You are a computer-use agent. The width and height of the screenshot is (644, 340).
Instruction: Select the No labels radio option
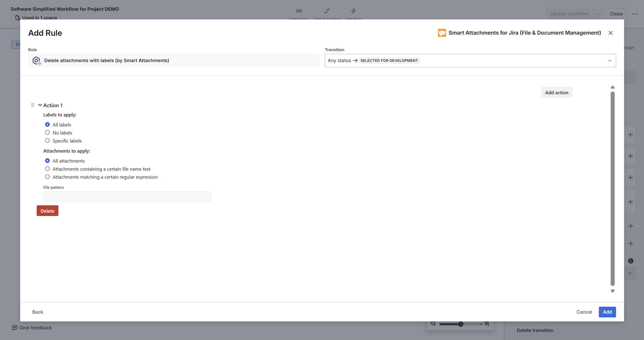click(47, 132)
